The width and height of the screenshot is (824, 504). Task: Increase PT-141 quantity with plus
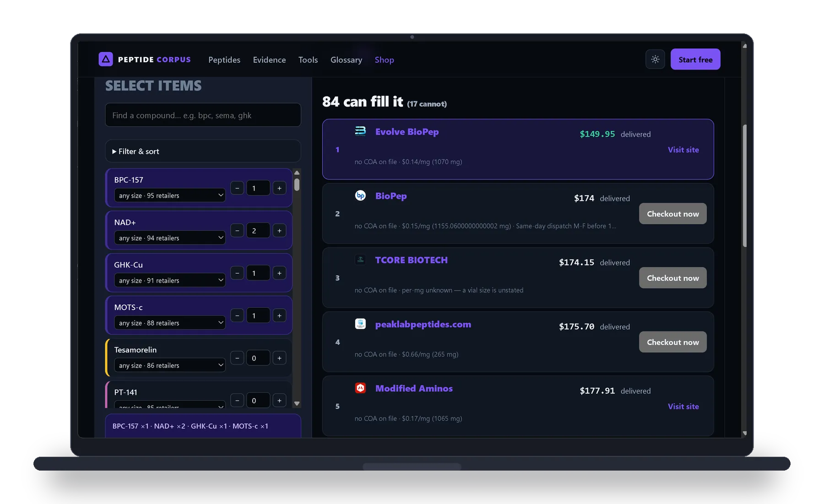[279, 401]
